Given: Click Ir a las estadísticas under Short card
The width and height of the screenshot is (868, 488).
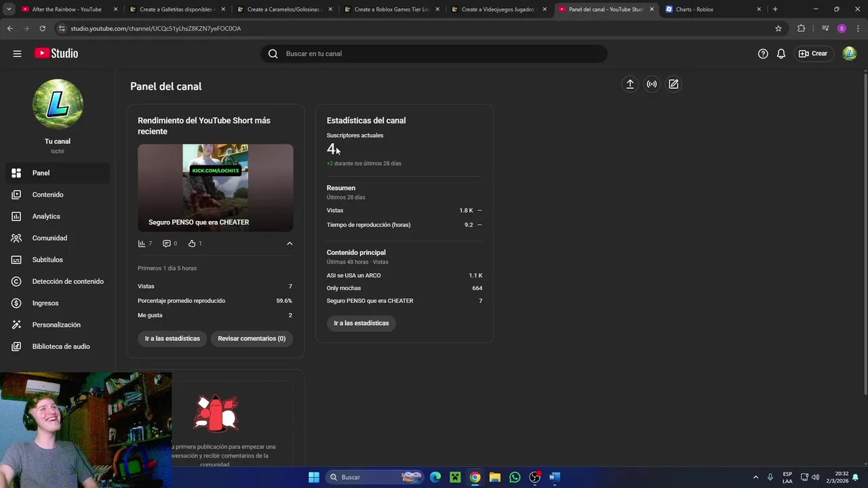Looking at the screenshot, I should pyautogui.click(x=172, y=338).
